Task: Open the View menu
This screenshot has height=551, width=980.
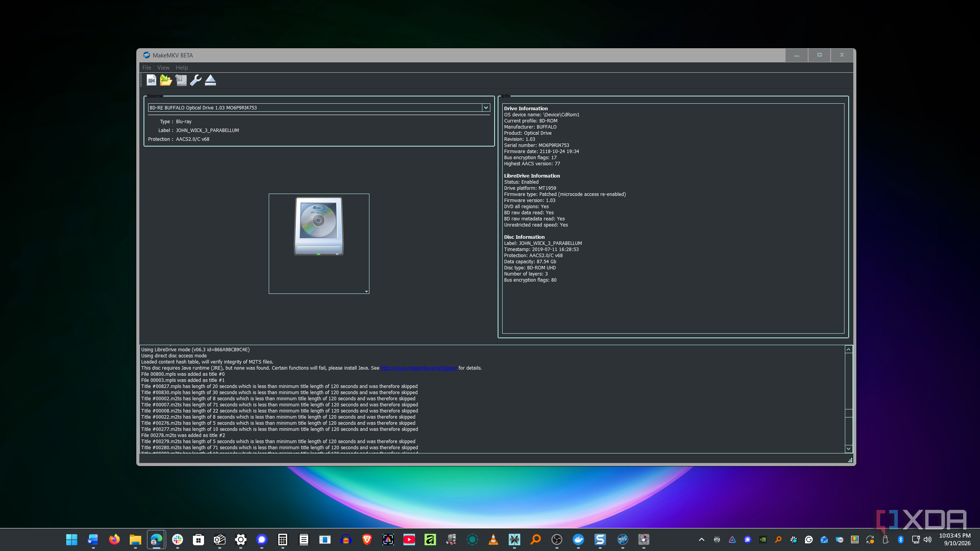Action: [163, 67]
